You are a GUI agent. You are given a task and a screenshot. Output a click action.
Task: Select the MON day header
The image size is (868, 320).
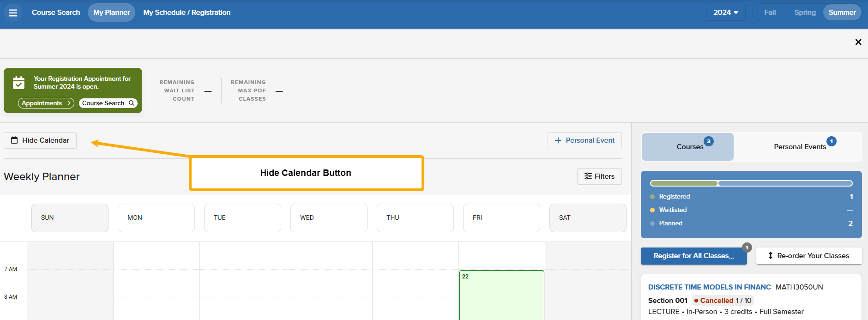click(x=156, y=218)
